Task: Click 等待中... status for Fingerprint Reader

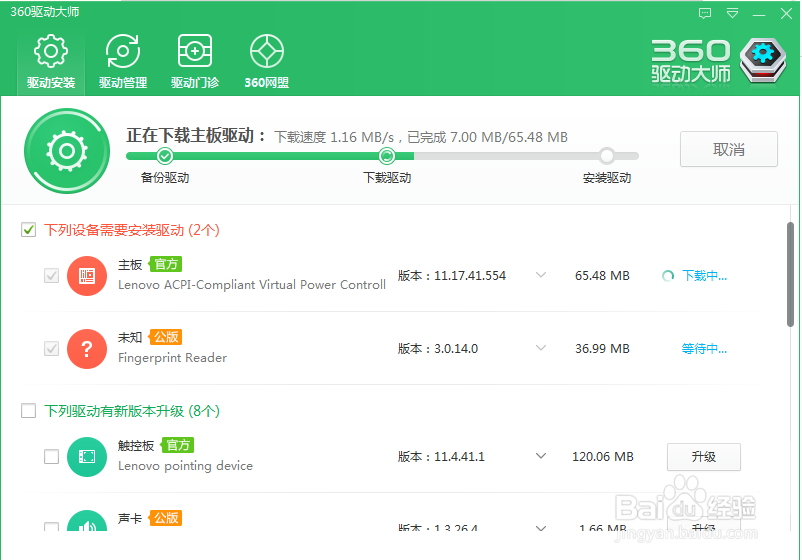Action: pos(704,349)
